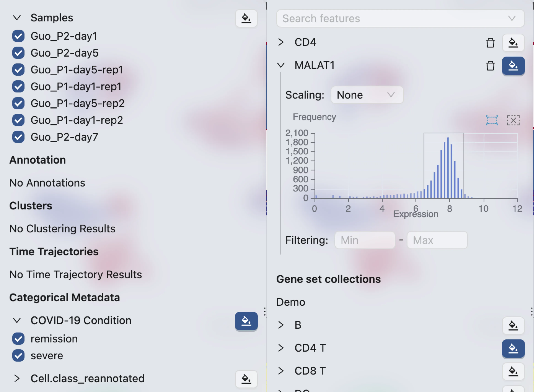Click the Samples color-by paint bucket icon
Screen dimensions: 534x392
point(246,18)
